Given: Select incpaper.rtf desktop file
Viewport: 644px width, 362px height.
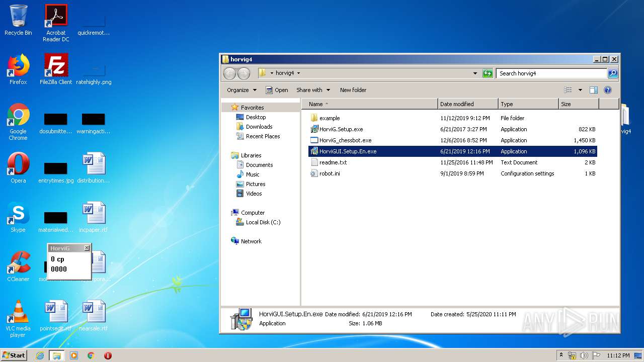Looking at the screenshot, I should [94, 217].
